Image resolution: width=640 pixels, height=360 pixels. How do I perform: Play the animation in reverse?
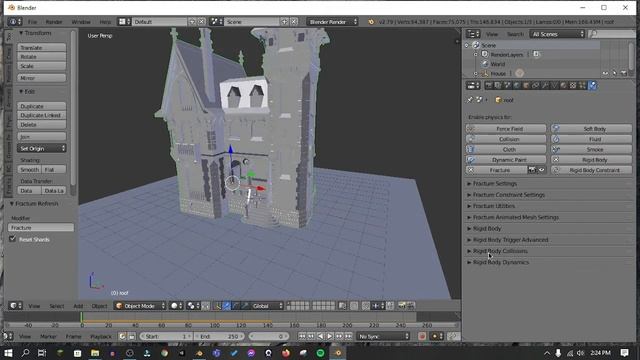coord(320,336)
